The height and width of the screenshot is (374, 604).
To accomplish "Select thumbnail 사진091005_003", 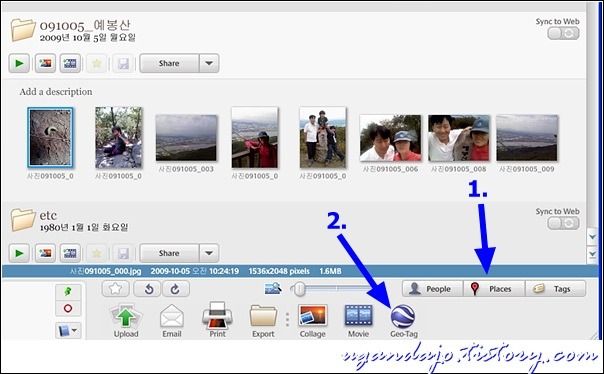I will (x=186, y=138).
